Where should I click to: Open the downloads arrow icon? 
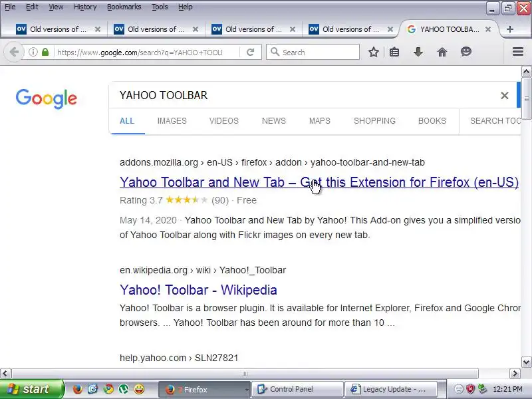point(418,53)
